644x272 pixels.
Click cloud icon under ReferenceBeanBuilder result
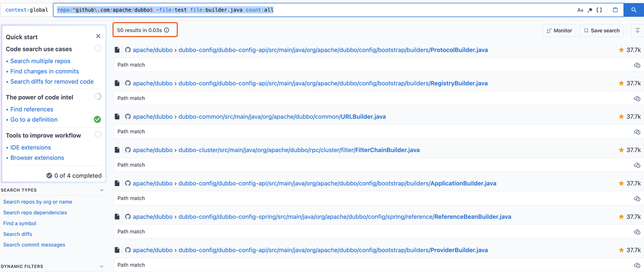click(x=637, y=232)
